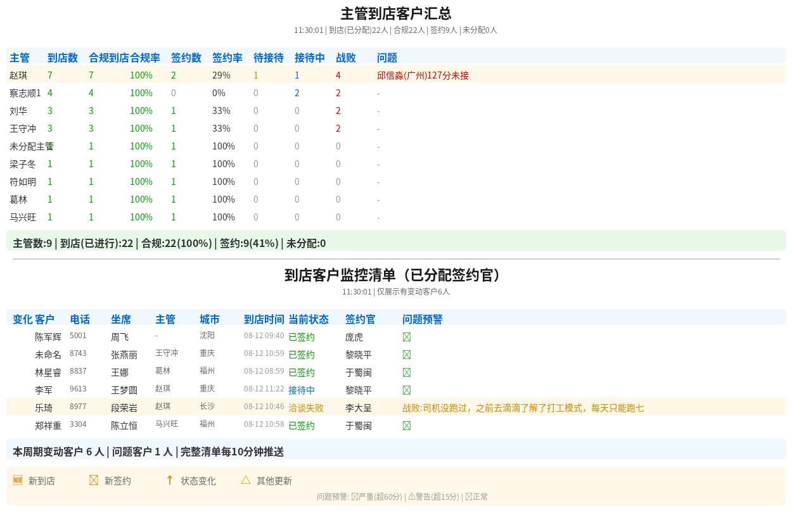Click agent name 段荣岩
The image size is (792, 532).
[x=124, y=408]
